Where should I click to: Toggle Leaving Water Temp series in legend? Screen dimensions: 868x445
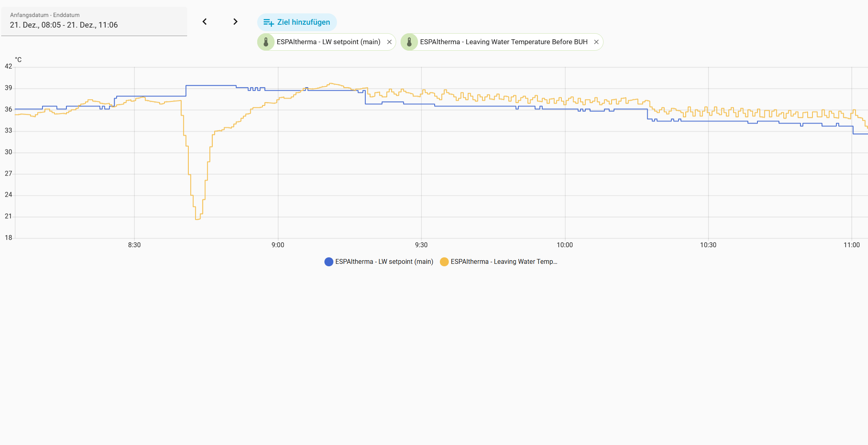coord(503,262)
